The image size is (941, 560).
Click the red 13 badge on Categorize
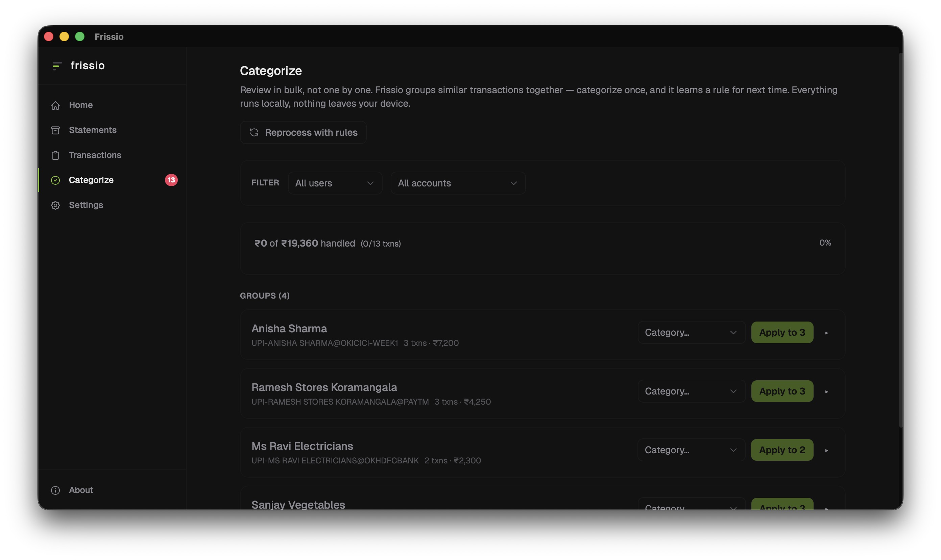pyautogui.click(x=171, y=180)
